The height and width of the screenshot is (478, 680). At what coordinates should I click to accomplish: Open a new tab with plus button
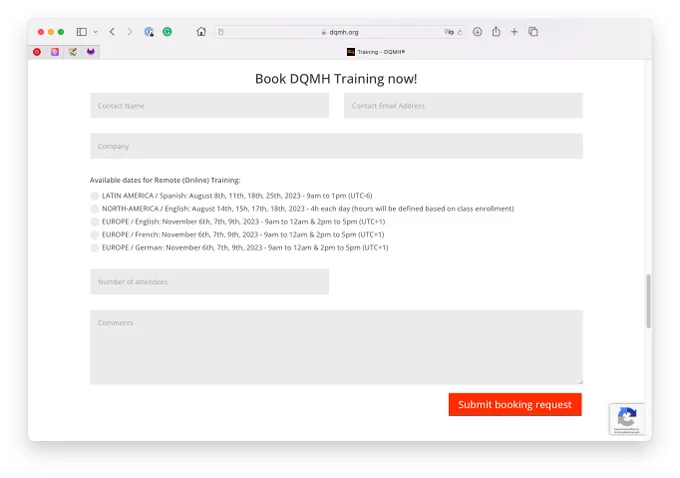(514, 32)
